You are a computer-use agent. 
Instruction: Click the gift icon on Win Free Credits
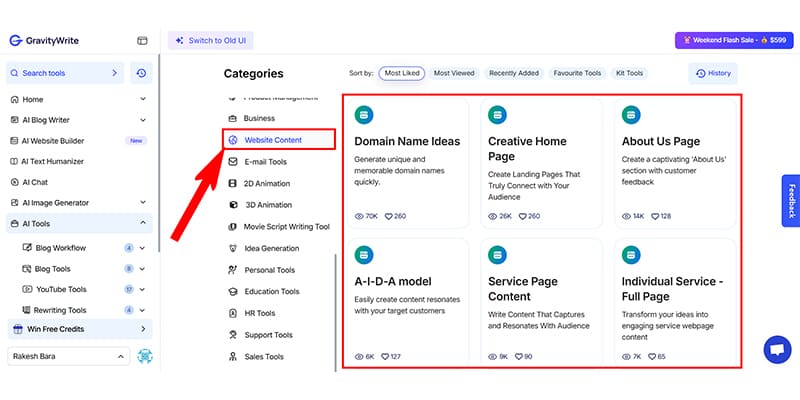18,329
